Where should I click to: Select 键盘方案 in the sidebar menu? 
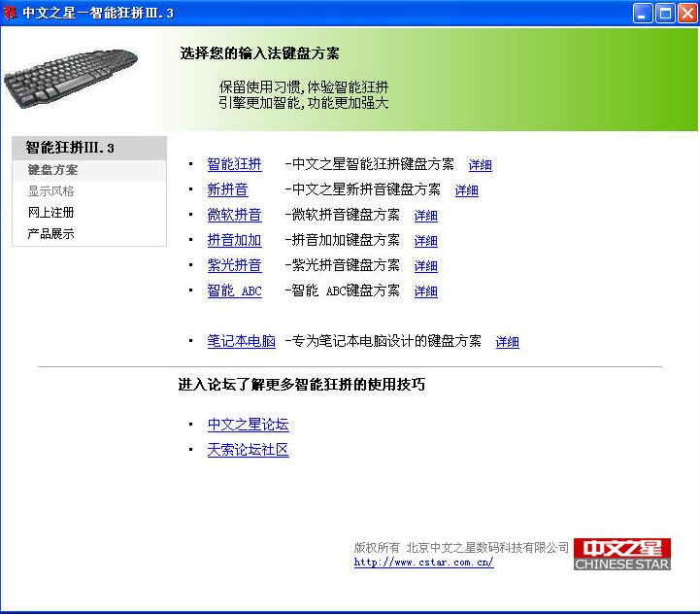[89, 170]
